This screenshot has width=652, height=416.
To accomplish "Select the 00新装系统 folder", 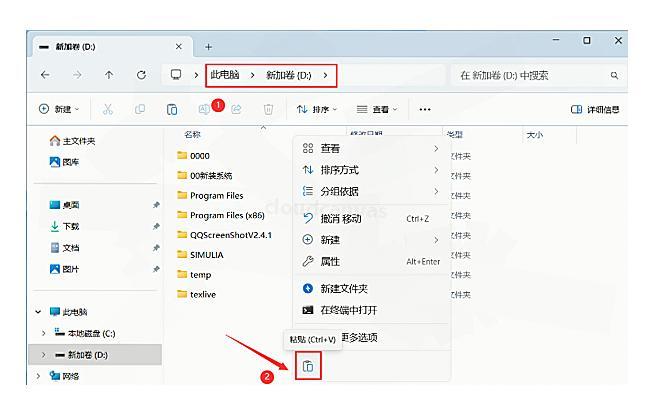I will click(205, 176).
